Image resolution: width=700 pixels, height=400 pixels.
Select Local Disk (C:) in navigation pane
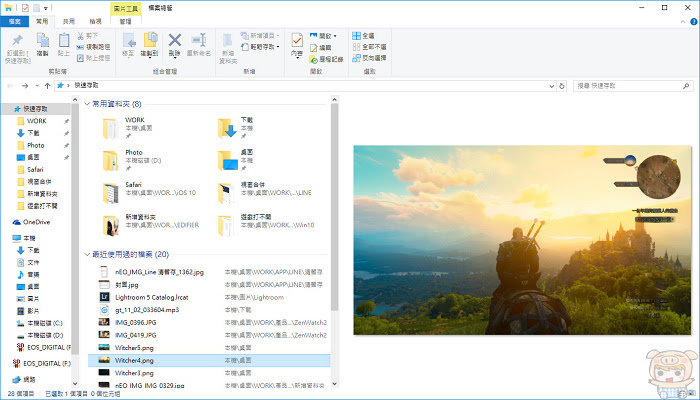(x=45, y=323)
